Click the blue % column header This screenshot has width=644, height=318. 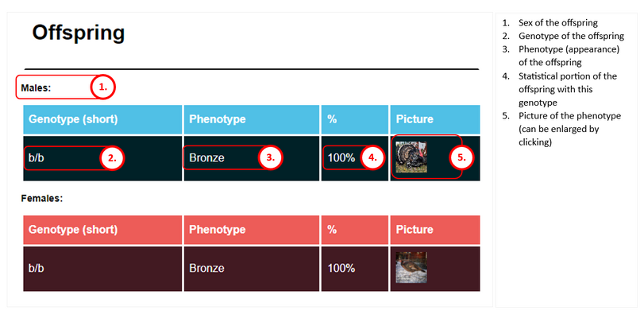point(355,119)
